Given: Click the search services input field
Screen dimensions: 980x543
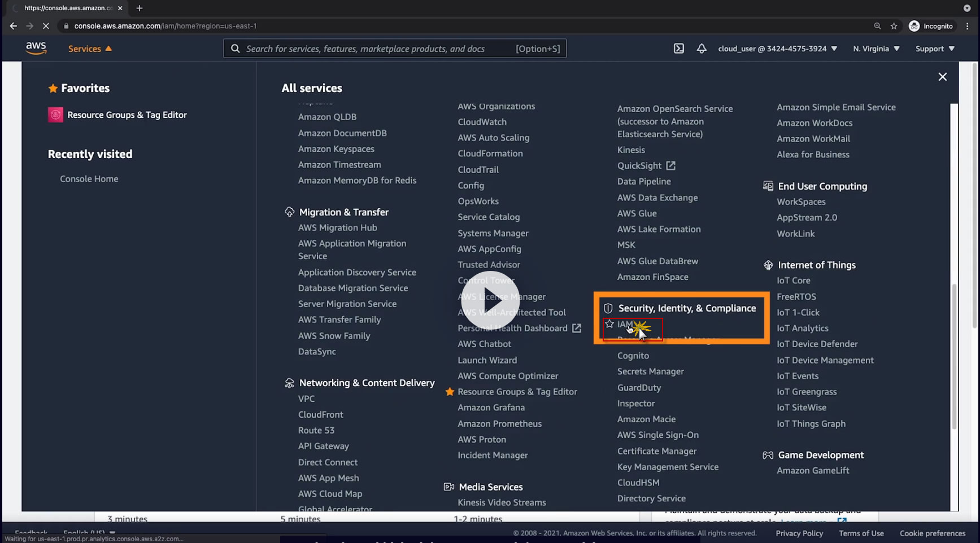Looking at the screenshot, I should tap(395, 49).
